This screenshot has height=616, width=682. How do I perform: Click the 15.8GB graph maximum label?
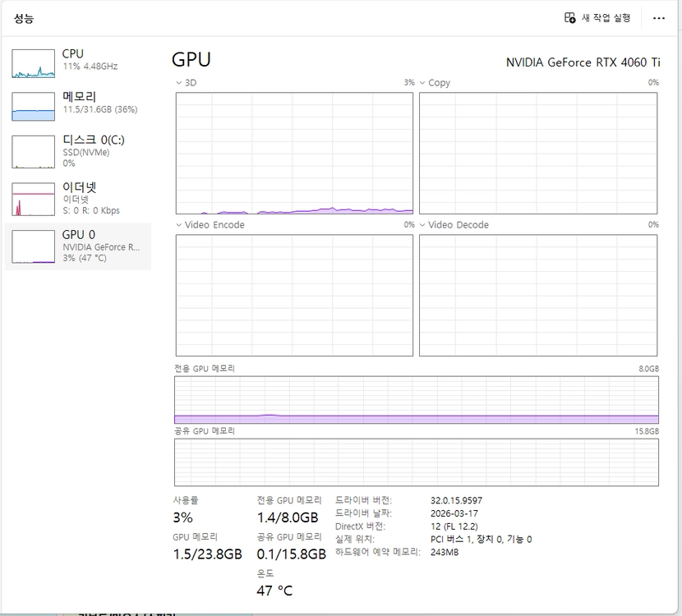pos(647,431)
